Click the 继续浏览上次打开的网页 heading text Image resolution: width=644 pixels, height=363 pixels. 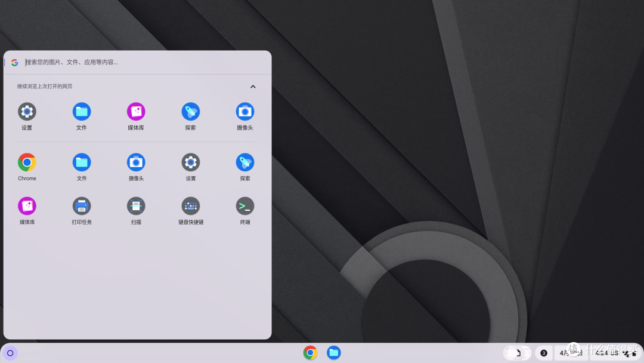pos(45,87)
